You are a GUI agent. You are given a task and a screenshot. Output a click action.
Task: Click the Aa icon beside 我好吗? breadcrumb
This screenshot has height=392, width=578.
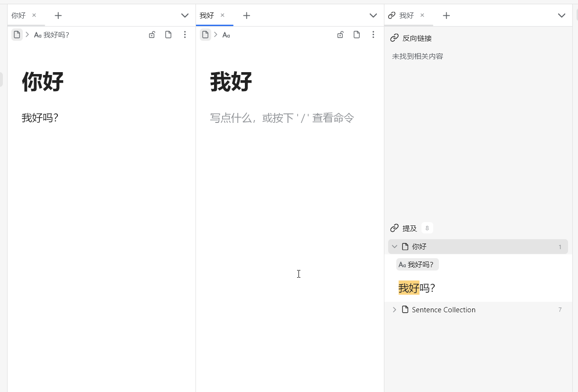point(38,35)
